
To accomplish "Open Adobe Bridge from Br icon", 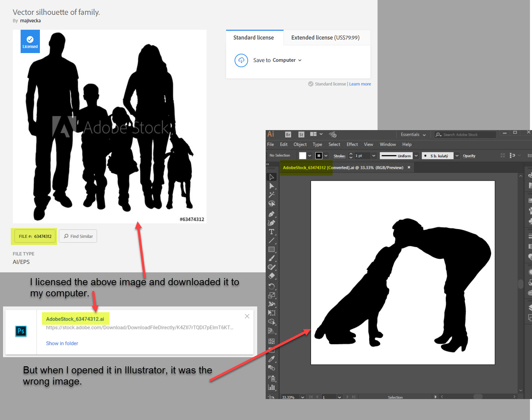I will click(x=288, y=134).
